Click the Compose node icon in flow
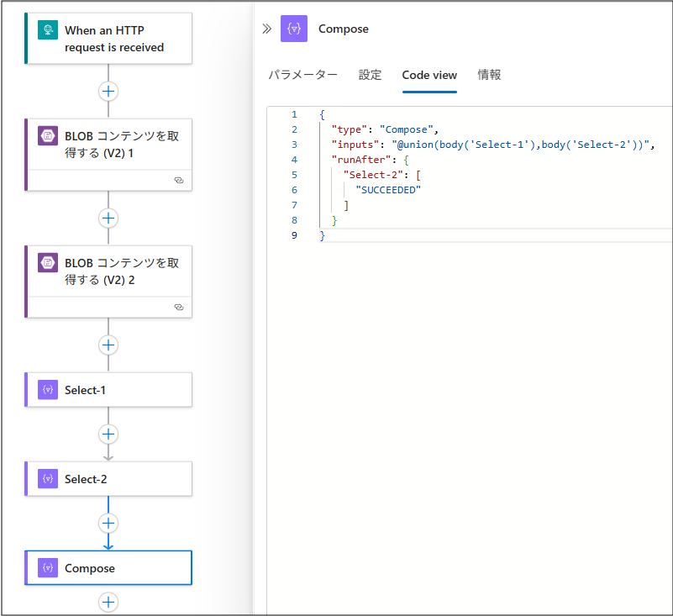 tap(48, 568)
